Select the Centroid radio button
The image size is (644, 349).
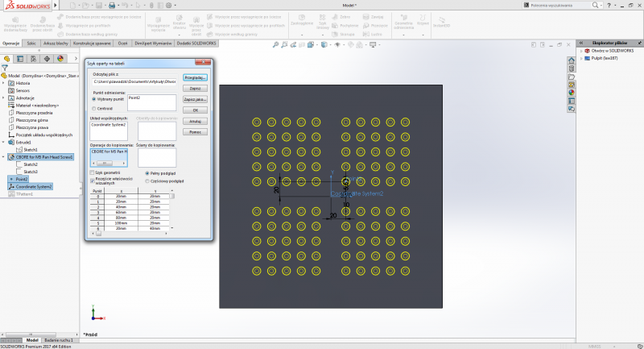[x=93, y=107]
